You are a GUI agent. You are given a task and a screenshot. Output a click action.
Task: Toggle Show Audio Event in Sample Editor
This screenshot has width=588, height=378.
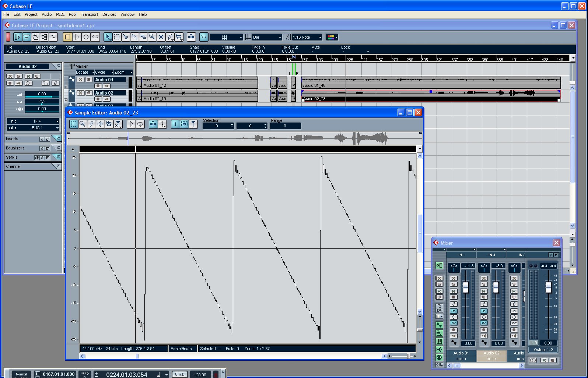[x=184, y=124]
